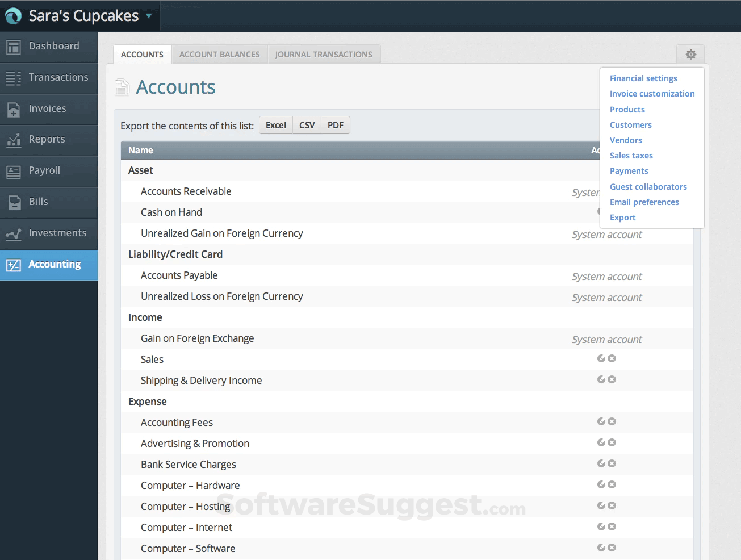Open the Sales taxes link
This screenshot has height=560, width=741.
click(631, 155)
